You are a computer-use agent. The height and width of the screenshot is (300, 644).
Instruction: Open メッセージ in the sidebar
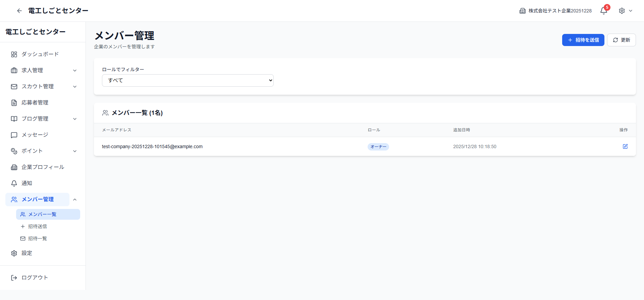tap(35, 135)
